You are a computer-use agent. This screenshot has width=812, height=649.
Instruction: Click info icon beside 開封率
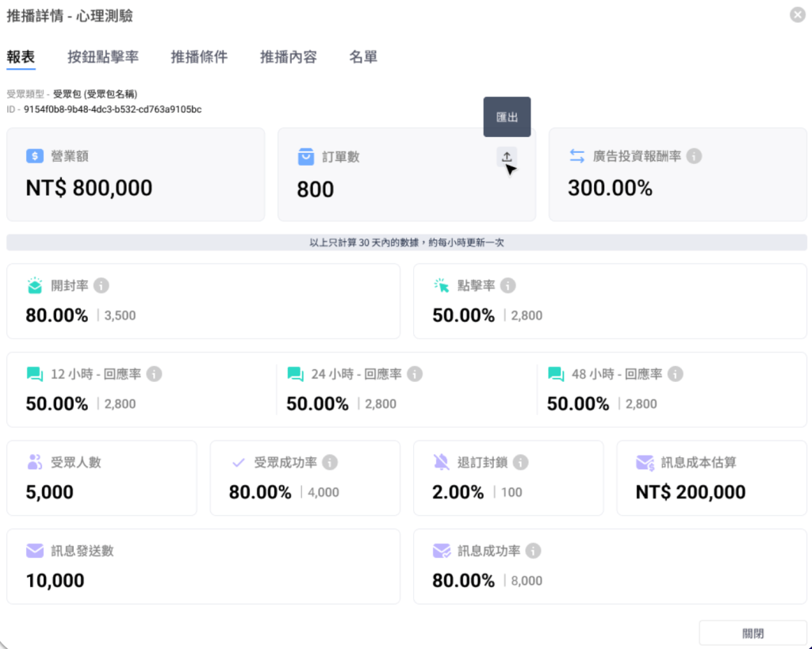tap(101, 285)
